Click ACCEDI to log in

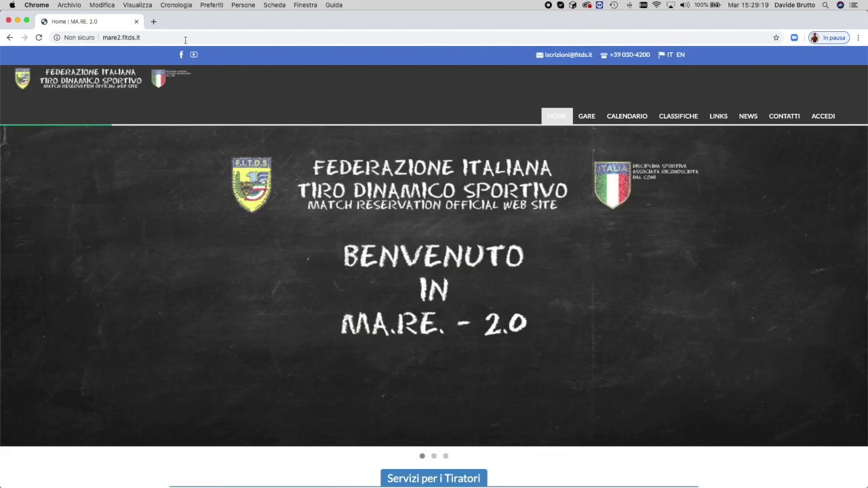[x=823, y=116]
